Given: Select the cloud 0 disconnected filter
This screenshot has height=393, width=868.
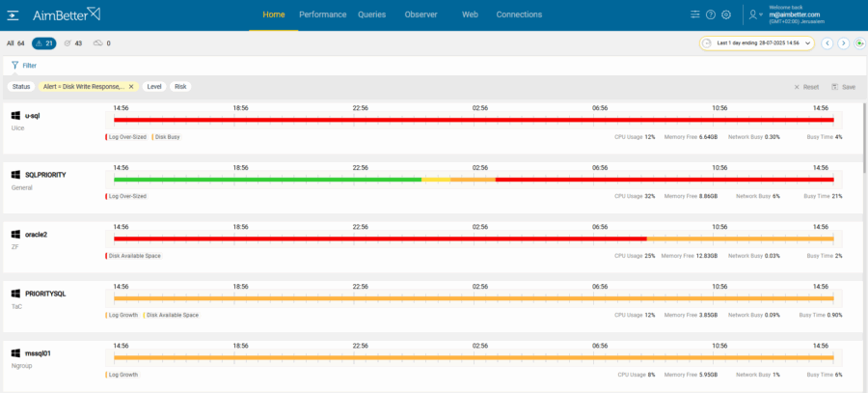Looking at the screenshot, I should (102, 43).
